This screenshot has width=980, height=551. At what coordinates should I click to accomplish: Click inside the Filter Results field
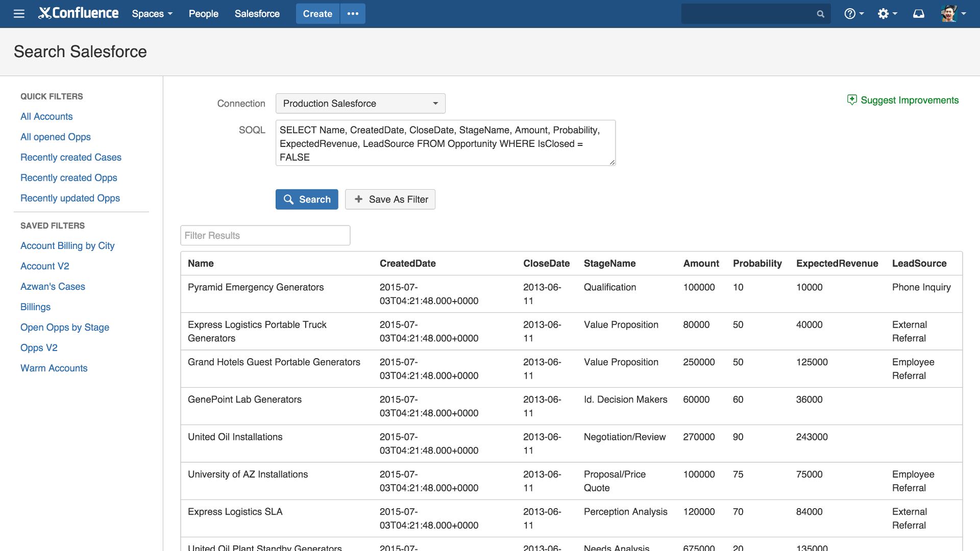tap(265, 235)
